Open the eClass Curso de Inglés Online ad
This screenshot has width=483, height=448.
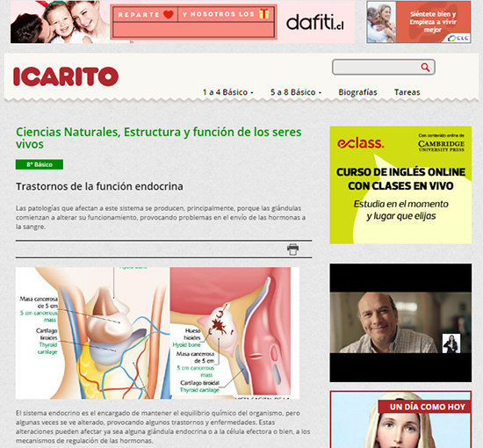(400, 184)
